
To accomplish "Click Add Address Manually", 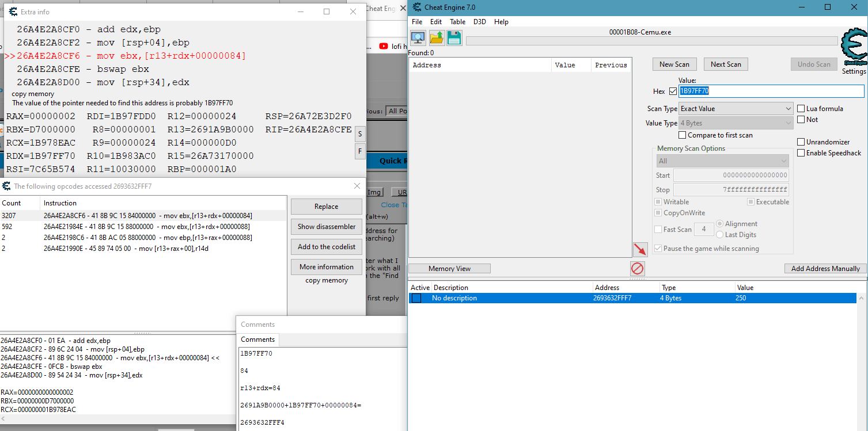I will [825, 268].
